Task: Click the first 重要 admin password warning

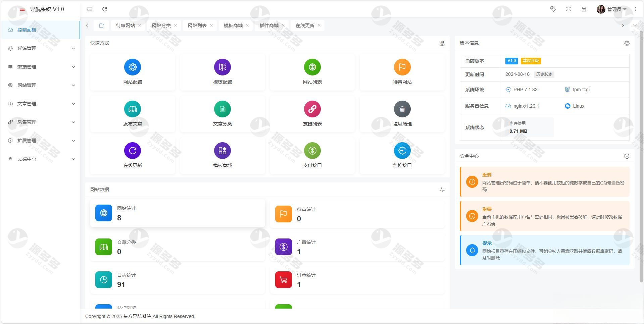Action: pos(545,182)
